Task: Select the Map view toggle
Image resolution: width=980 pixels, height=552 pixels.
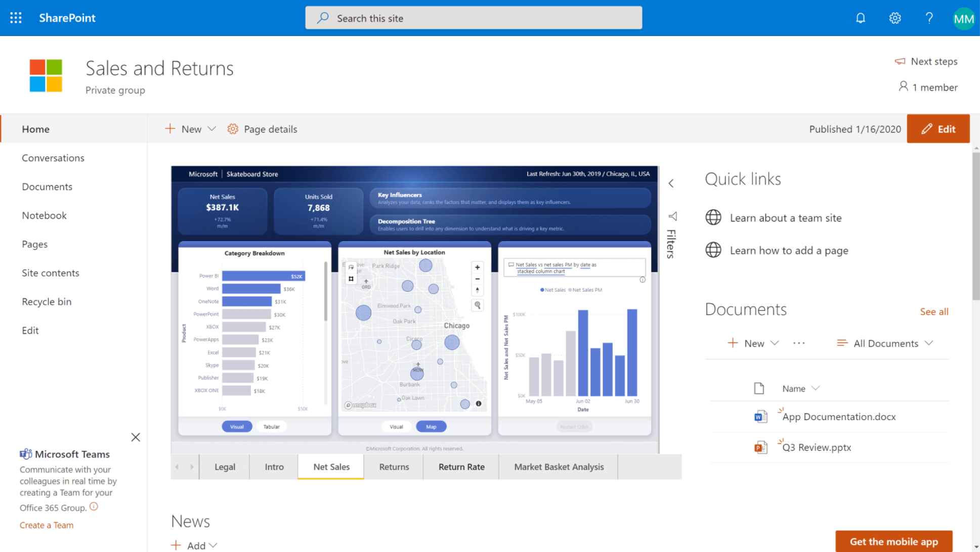Action: coord(431,427)
